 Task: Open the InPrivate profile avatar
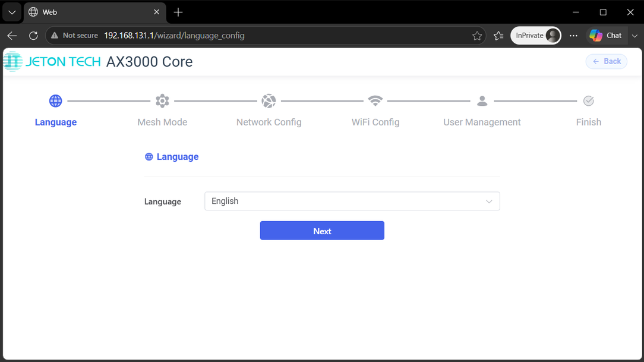coord(553,36)
